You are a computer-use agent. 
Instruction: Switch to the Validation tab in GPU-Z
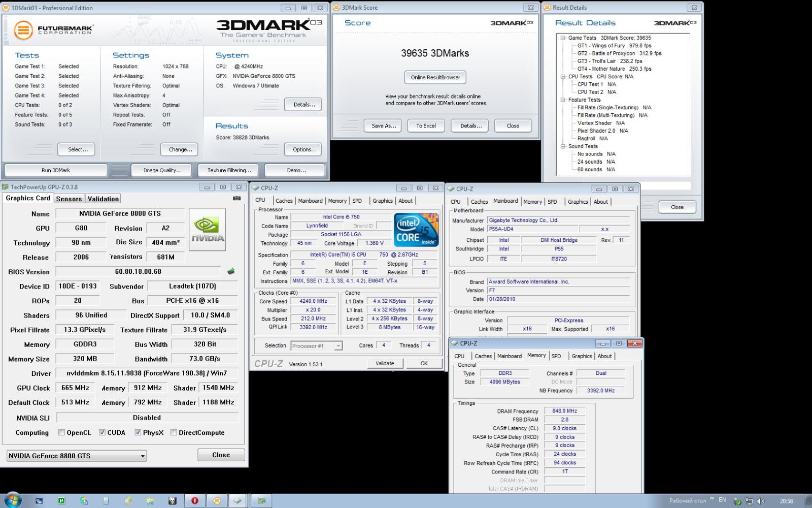tap(103, 199)
